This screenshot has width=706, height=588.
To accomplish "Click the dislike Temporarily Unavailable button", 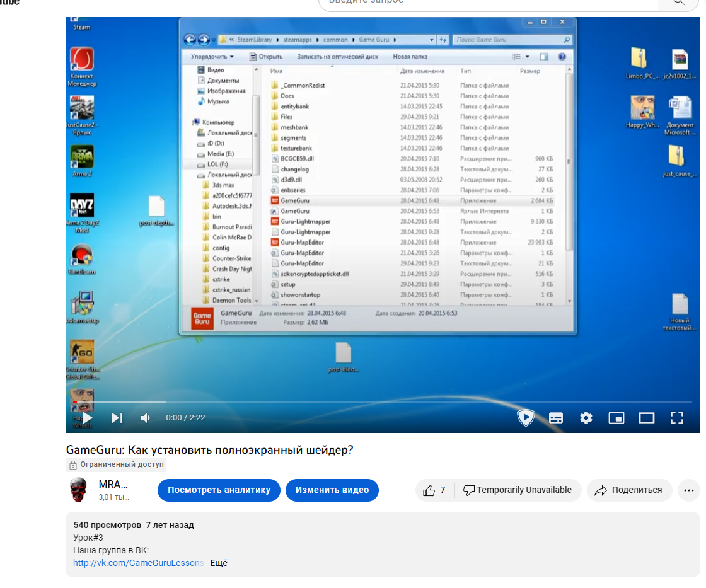I will (x=518, y=490).
